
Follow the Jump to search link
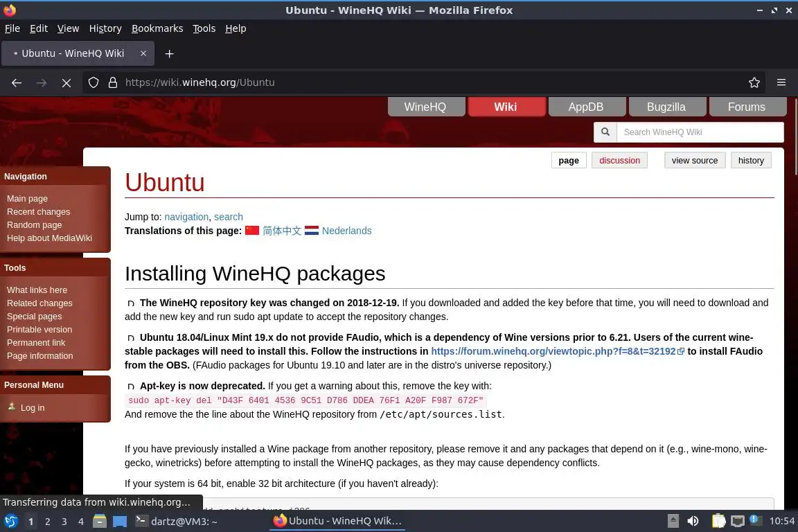click(229, 217)
